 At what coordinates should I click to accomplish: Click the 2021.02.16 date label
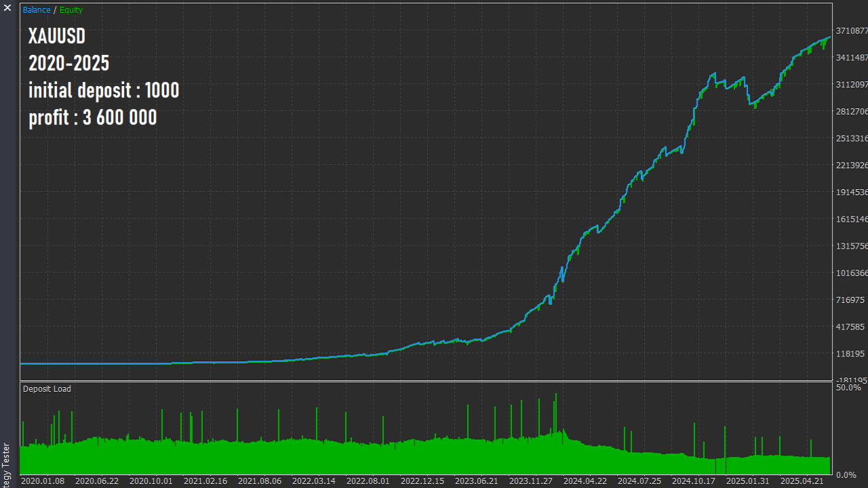205,481
